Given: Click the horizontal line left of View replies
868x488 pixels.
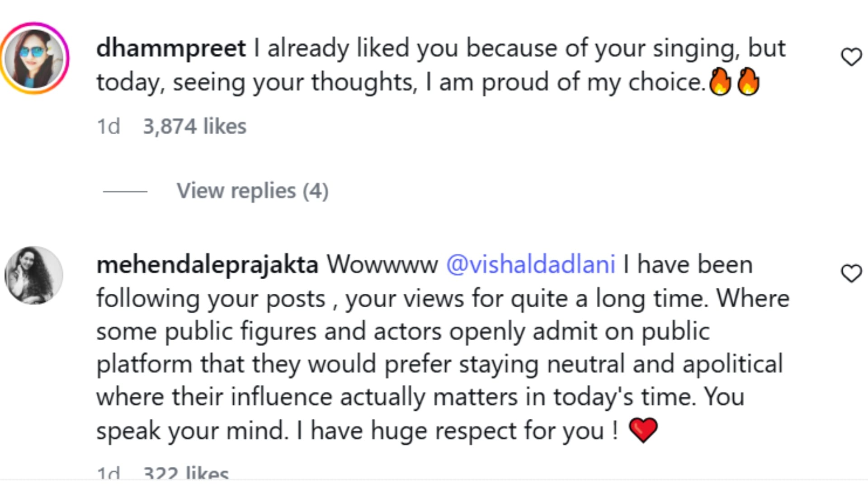Looking at the screenshot, I should point(125,192).
